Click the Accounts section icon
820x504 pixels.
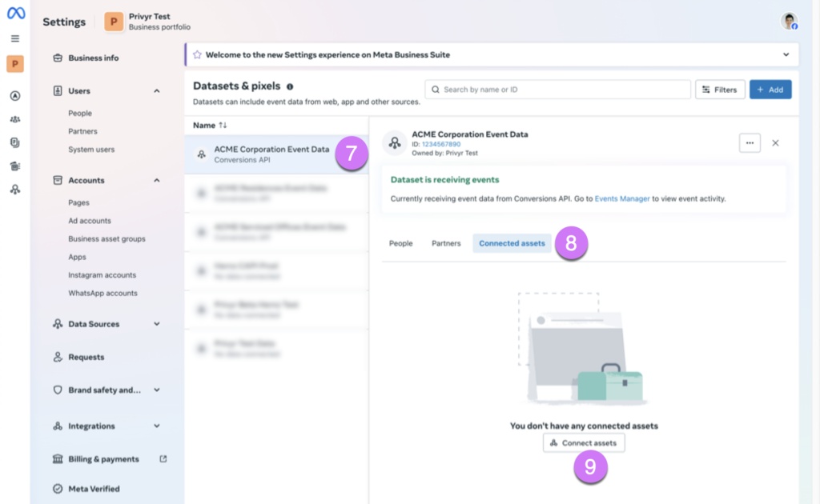(x=58, y=180)
